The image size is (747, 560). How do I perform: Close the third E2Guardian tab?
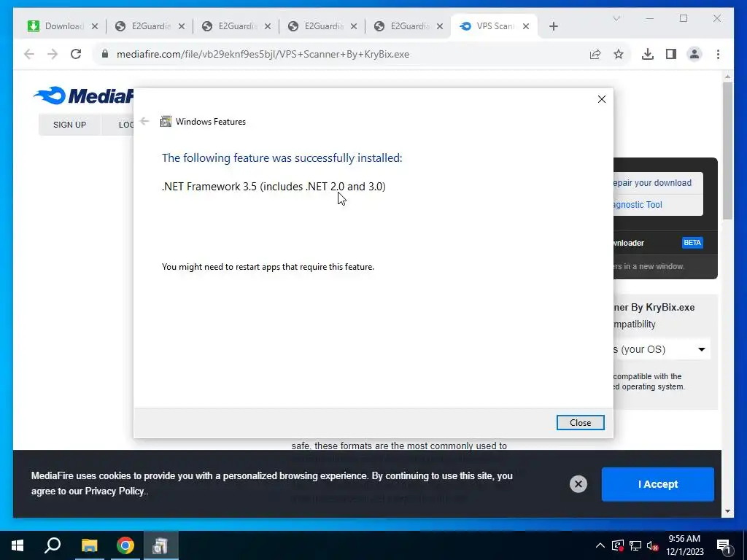354,27
